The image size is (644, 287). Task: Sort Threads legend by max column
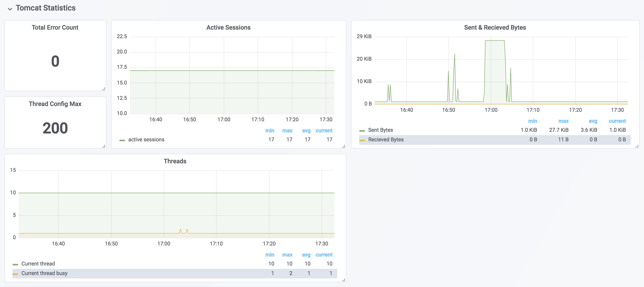tap(287, 255)
